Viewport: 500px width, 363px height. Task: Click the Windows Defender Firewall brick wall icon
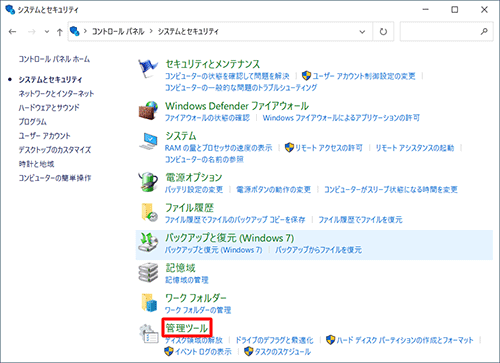point(148,110)
